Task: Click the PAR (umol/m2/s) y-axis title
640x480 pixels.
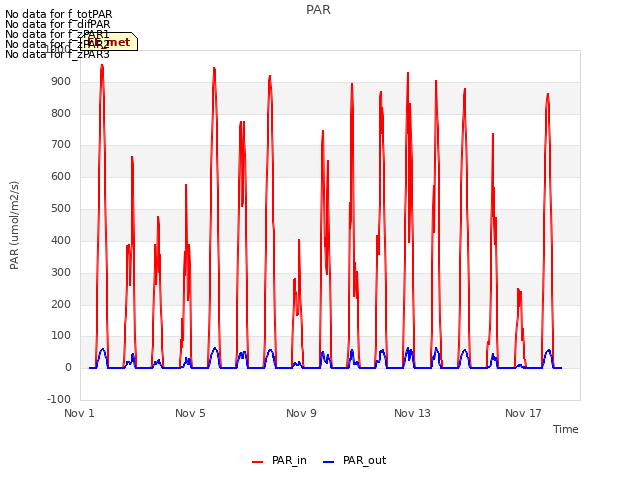Action: [x=14, y=225]
